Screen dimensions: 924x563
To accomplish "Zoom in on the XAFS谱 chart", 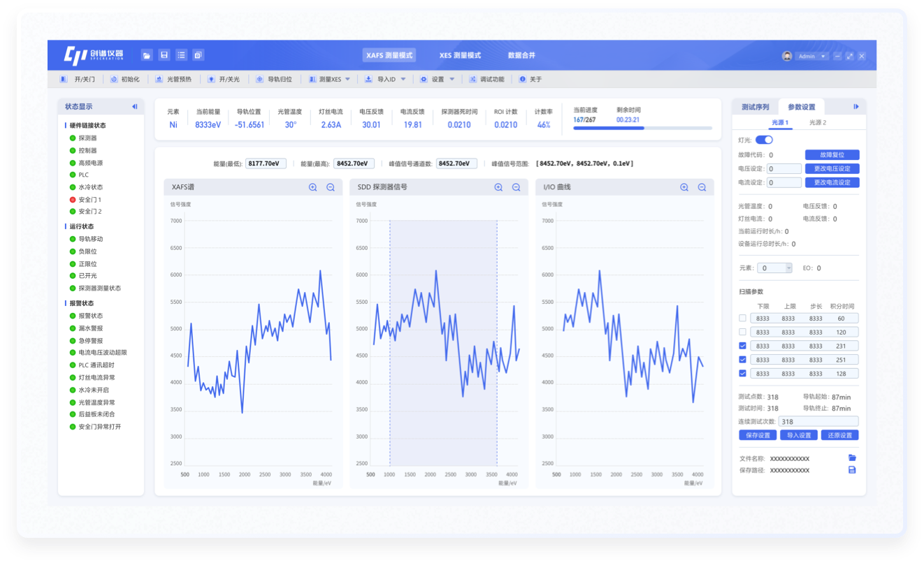I will [312, 187].
